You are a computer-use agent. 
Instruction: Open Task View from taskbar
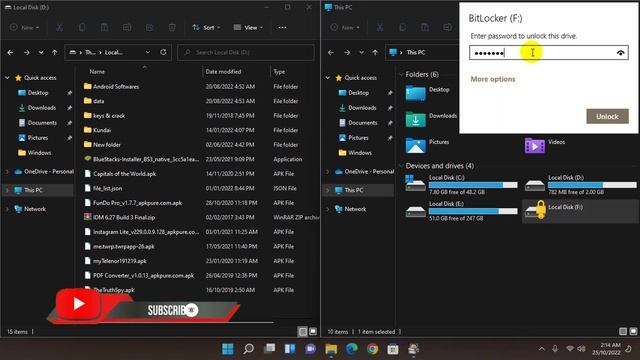(269, 349)
